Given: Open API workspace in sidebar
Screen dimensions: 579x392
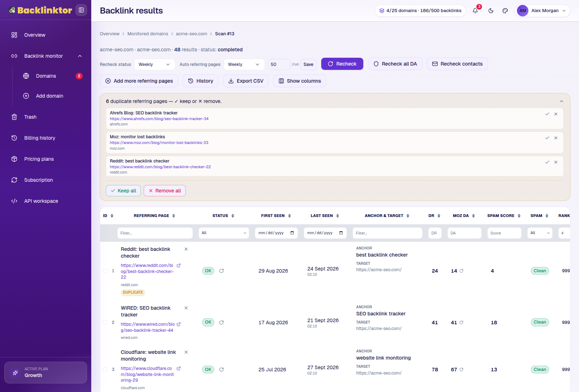Looking at the screenshot, I should tap(46, 201).
